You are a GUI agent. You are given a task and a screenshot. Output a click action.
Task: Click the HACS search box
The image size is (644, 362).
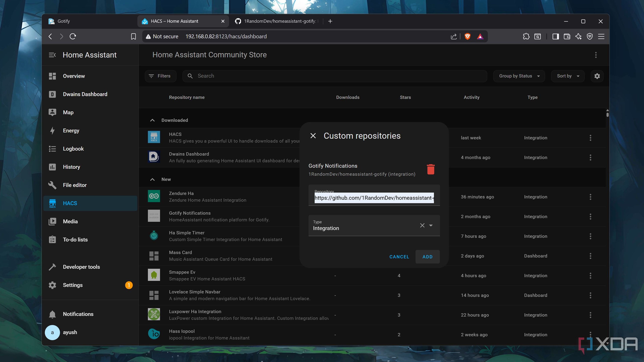(335, 76)
